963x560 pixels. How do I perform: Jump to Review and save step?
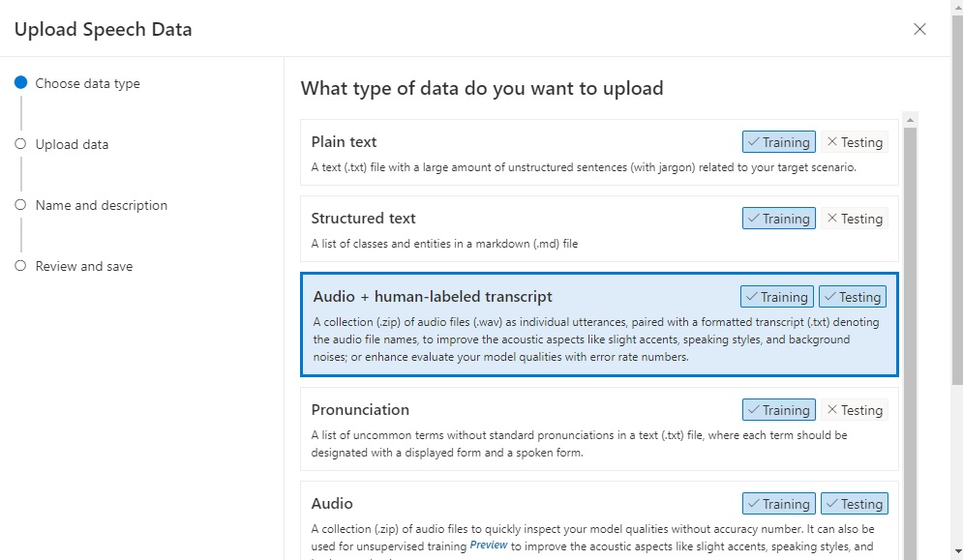coord(83,266)
